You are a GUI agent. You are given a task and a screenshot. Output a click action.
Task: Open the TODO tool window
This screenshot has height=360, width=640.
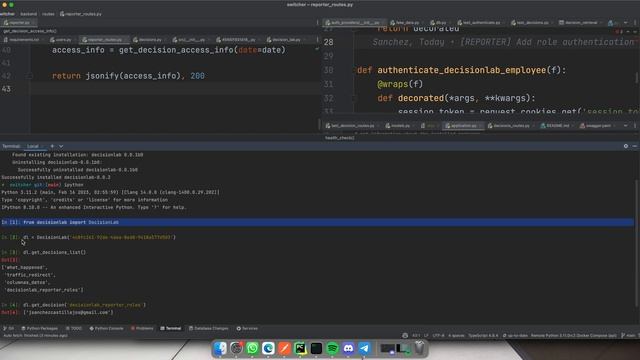click(74, 328)
